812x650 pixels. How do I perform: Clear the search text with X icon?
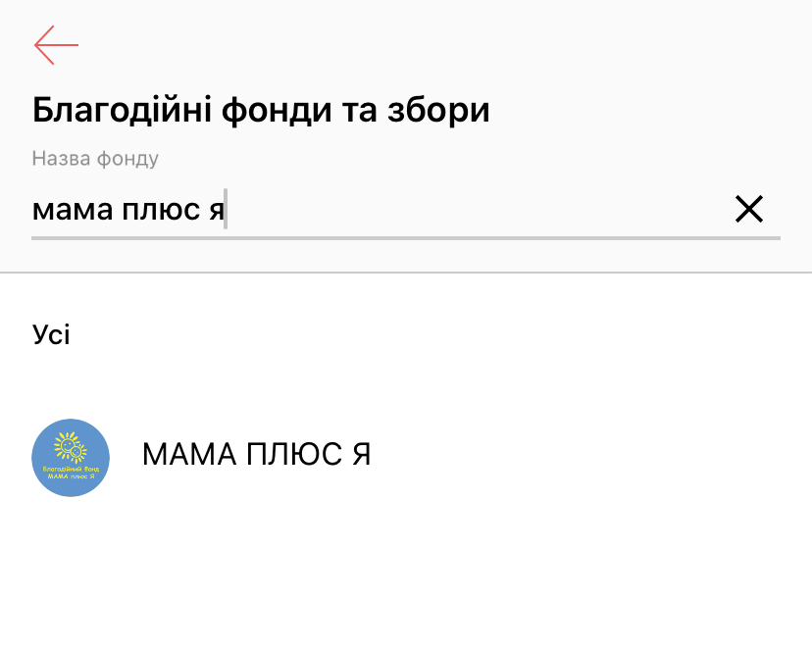pyautogui.click(x=748, y=209)
